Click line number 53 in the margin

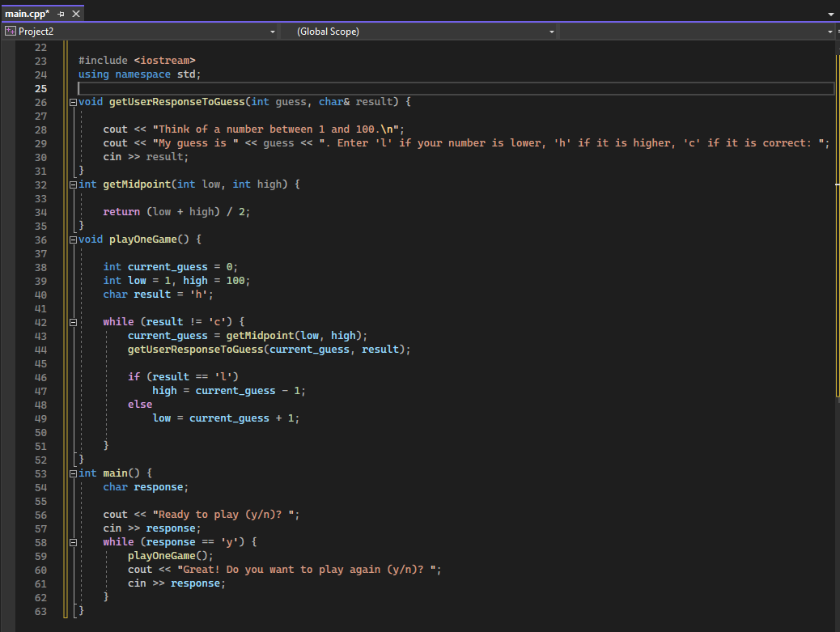[40, 474]
